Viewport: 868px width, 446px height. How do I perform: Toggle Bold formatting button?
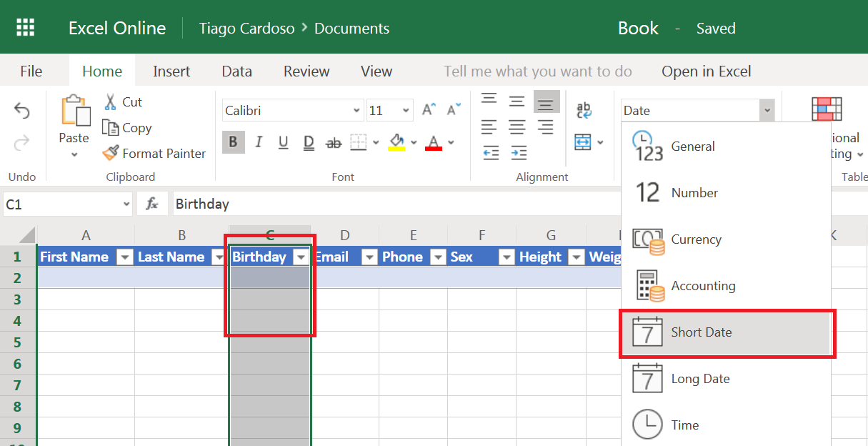pyautogui.click(x=233, y=142)
